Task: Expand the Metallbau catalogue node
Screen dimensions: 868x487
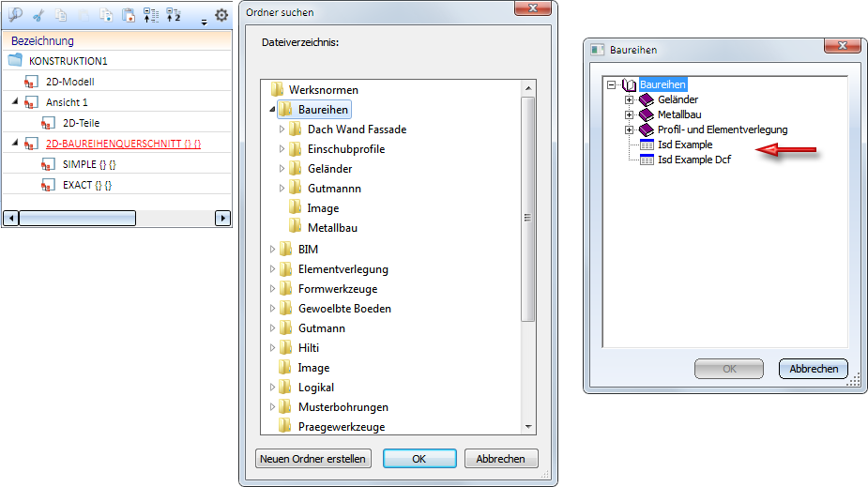Action: 629,114
